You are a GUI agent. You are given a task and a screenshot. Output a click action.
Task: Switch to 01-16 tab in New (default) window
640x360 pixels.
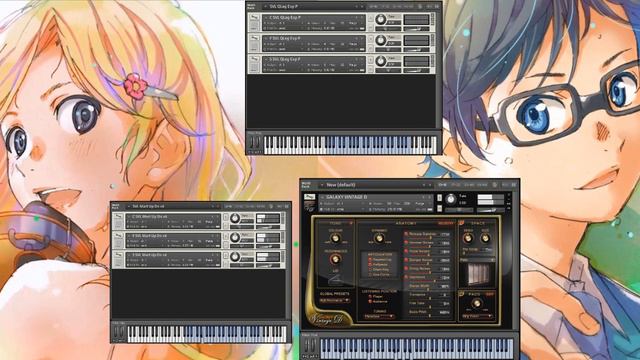tap(442, 185)
